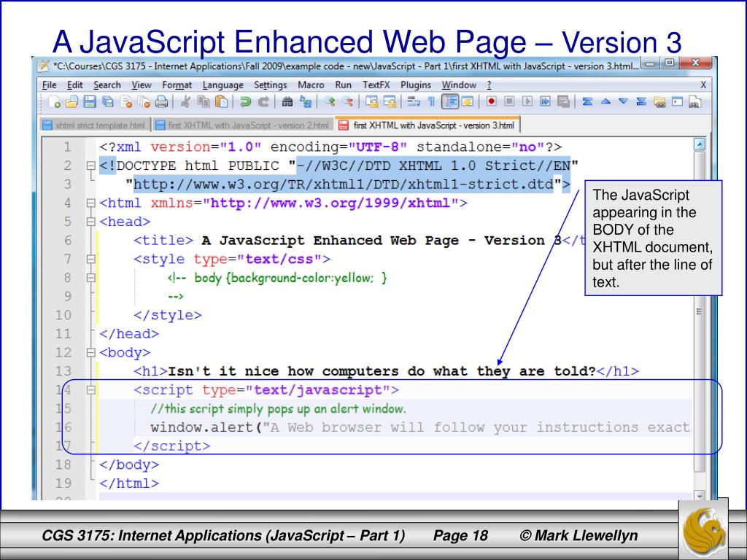Click the console window toolbar icon
This screenshot has height=560, width=747.
coord(677,101)
